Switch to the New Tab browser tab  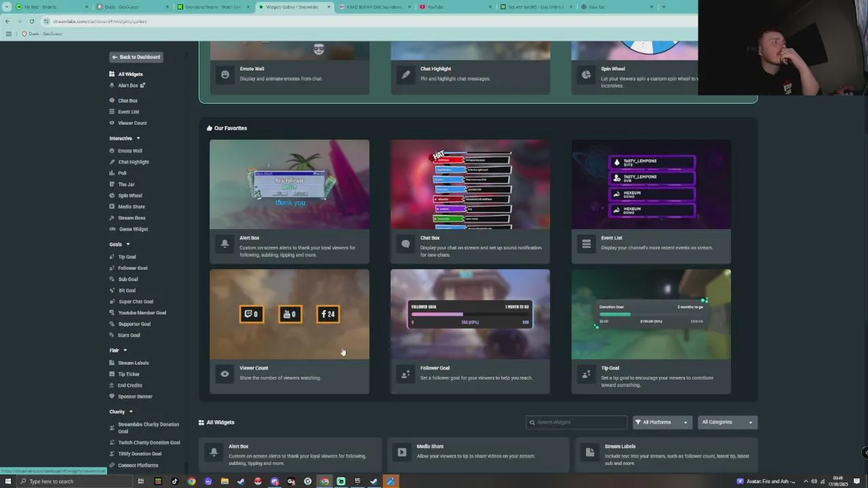coord(616,7)
